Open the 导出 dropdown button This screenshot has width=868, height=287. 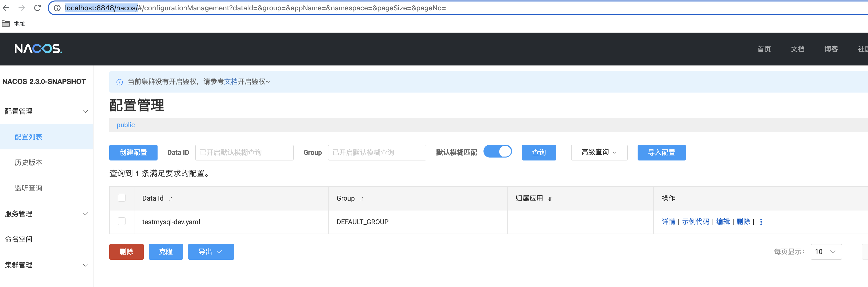[211, 252]
